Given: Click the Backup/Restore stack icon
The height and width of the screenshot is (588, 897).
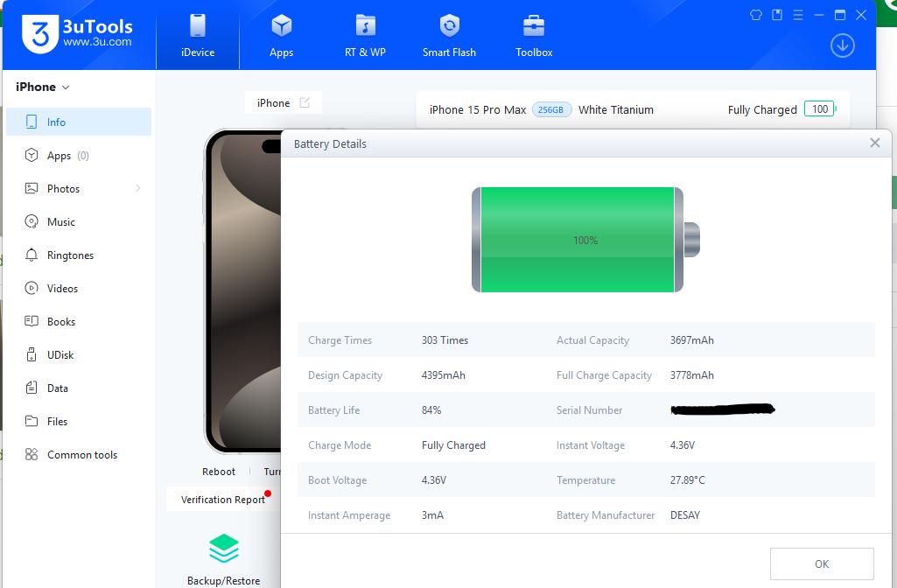Looking at the screenshot, I should (224, 549).
